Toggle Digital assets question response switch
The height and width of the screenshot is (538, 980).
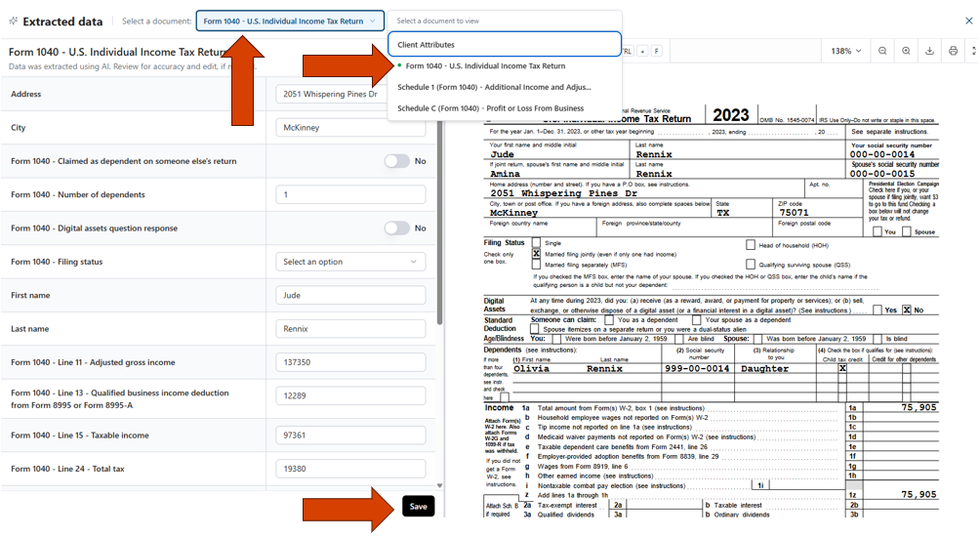[396, 228]
